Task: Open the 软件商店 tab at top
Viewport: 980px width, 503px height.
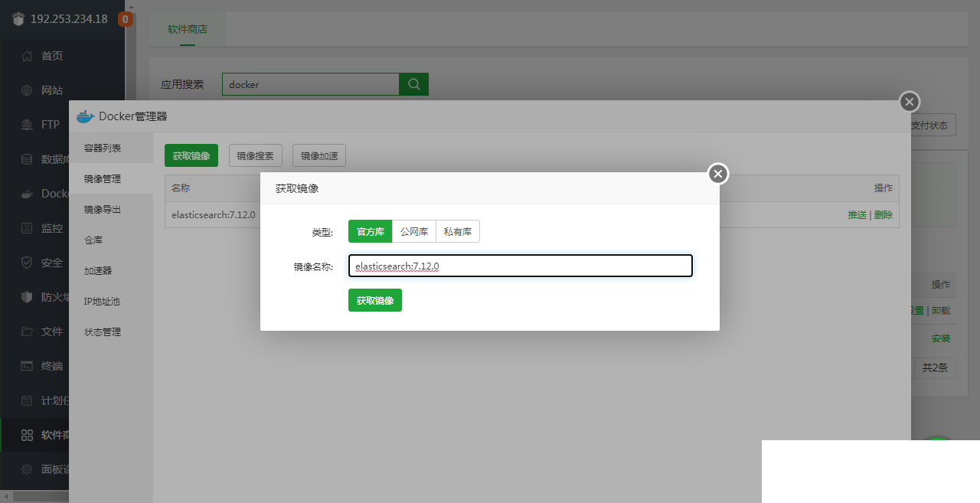Action: (x=188, y=29)
